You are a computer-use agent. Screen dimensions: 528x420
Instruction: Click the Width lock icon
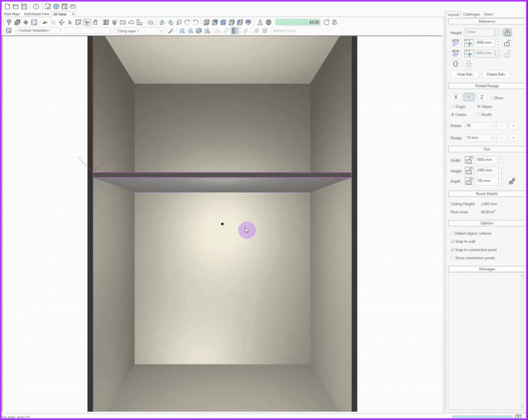[469, 160]
